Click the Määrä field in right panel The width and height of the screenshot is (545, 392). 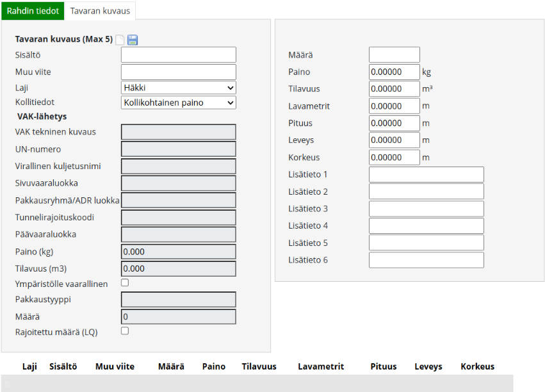coord(394,55)
